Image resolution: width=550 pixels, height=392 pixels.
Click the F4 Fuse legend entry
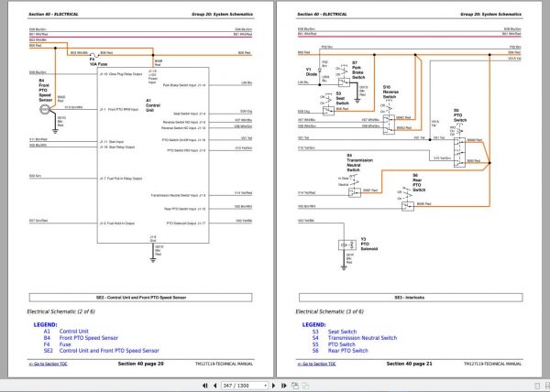coord(67,343)
